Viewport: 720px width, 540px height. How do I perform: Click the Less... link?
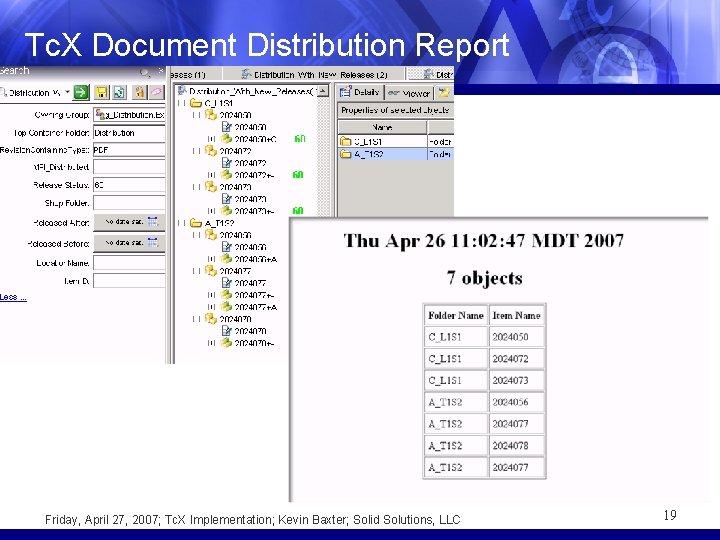tap(13, 297)
